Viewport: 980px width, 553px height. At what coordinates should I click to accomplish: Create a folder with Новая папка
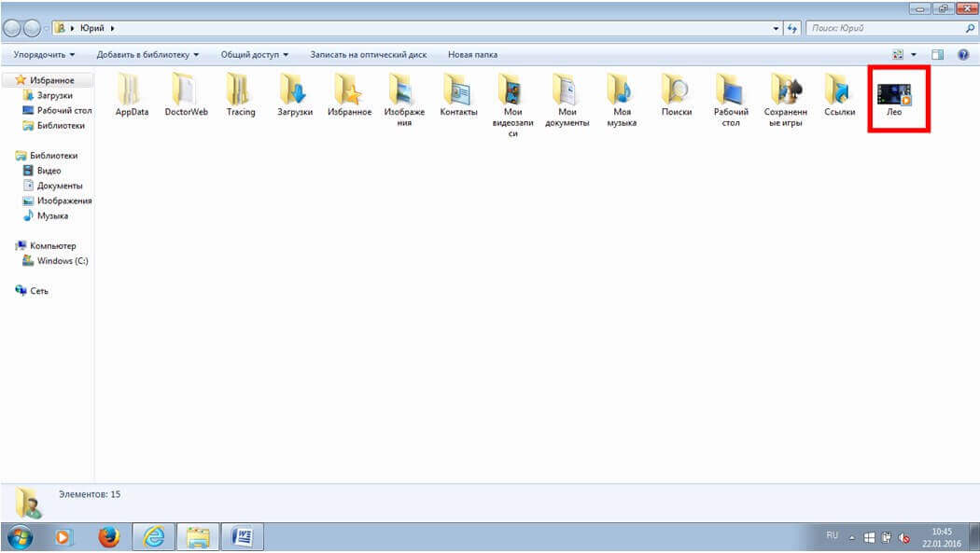click(472, 55)
